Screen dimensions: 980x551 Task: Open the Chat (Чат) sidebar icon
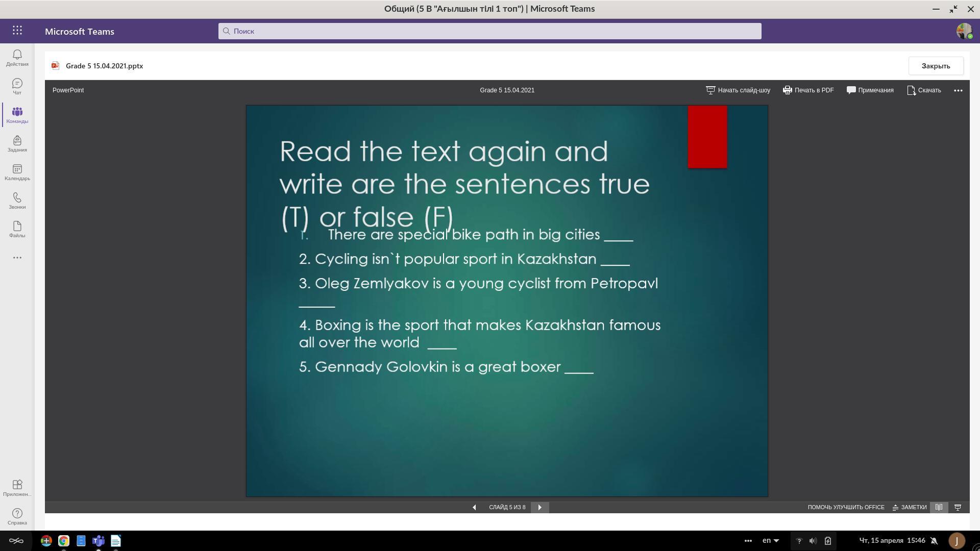click(x=17, y=86)
